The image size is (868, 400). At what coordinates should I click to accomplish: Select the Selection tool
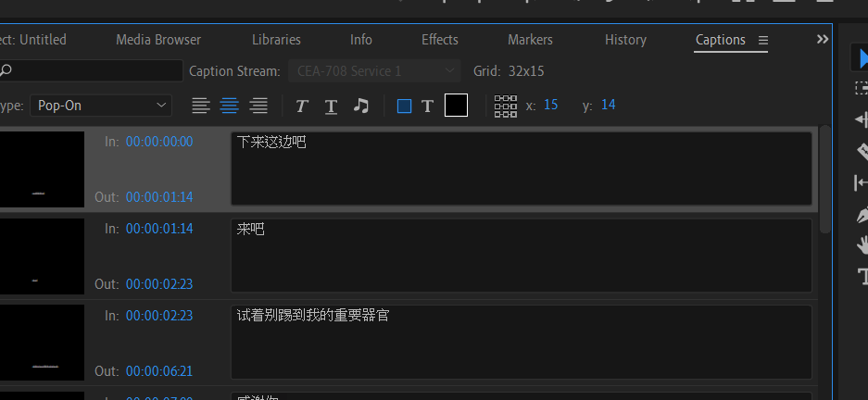click(862, 58)
